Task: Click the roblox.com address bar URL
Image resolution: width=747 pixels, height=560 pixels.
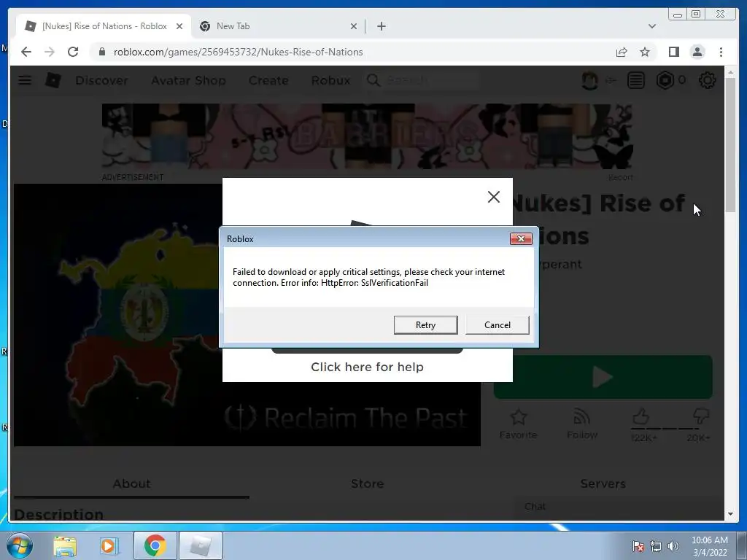Action: tap(239, 52)
